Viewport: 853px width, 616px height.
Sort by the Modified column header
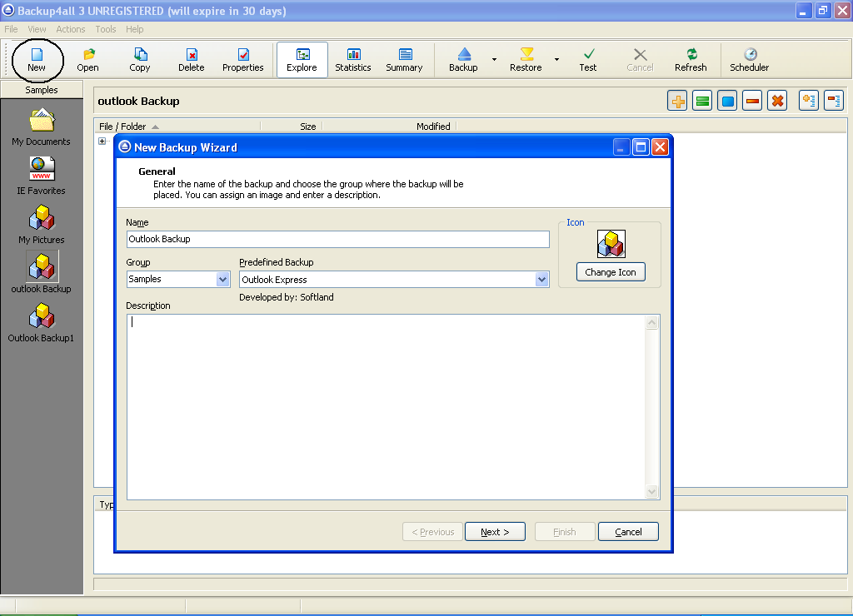click(390, 127)
